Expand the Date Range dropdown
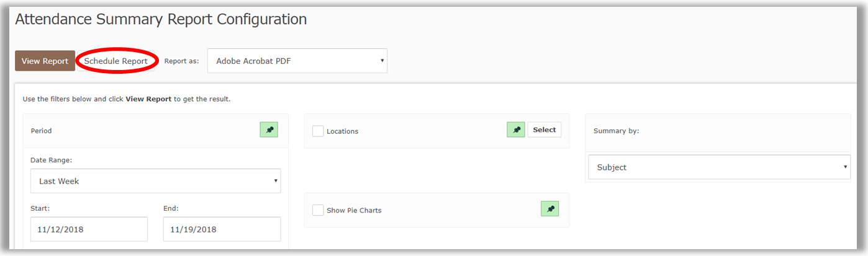 coord(155,181)
